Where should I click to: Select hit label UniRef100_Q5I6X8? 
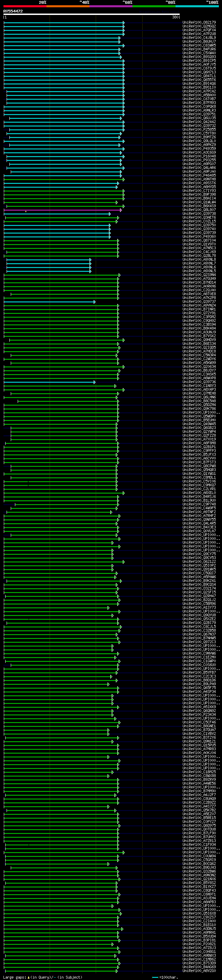pos(199,913)
